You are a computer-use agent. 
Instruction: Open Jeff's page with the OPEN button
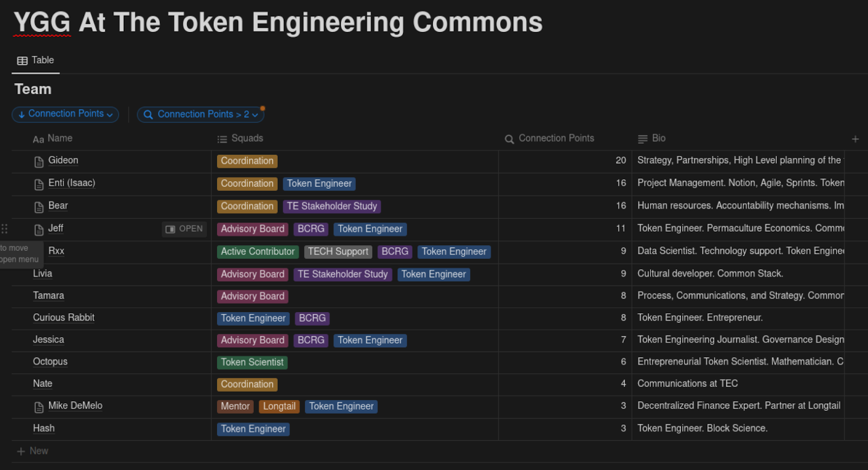click(x=184, y=229)
